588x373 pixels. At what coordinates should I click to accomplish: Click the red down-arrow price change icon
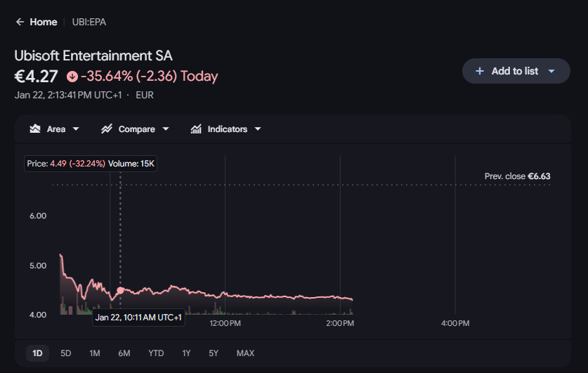72,77
